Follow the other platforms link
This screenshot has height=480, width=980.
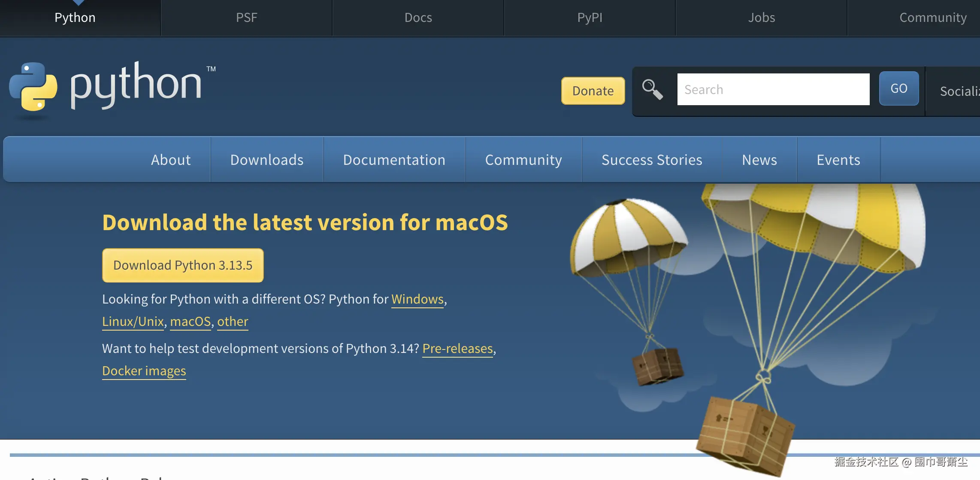click(233, 322)
